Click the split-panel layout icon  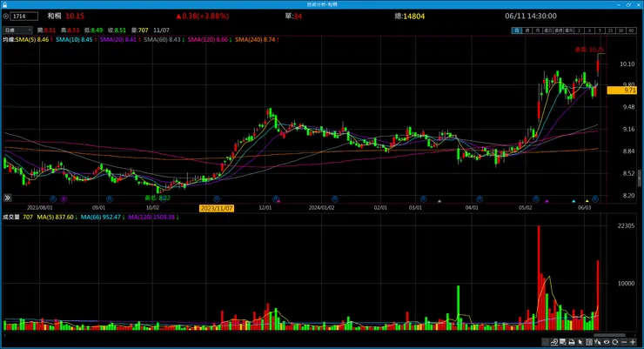coord(589,342)
